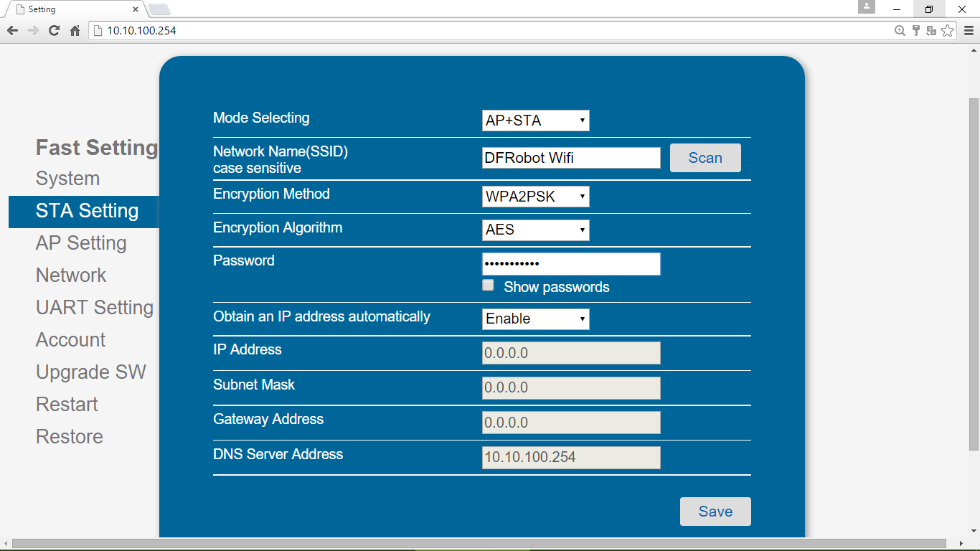Click the Show passwords label text
The image size is (980, 551).
coord(557,287)
